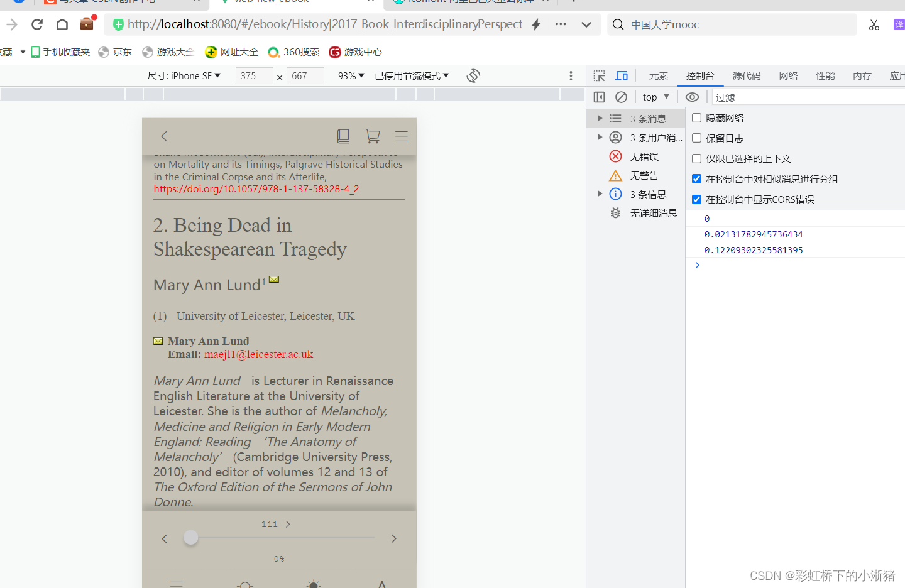Expand the 3 条信息 group

point(600,193)
